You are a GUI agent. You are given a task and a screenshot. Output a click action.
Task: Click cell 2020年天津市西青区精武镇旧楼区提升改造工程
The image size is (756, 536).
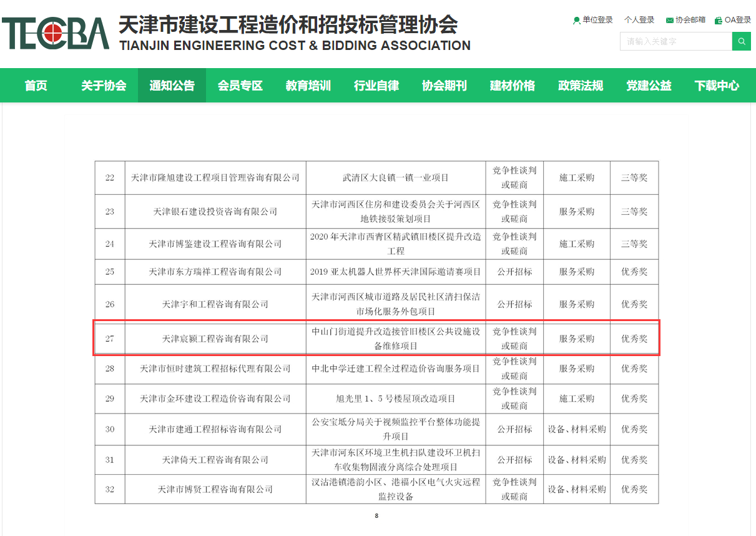(x=396, y=244)
